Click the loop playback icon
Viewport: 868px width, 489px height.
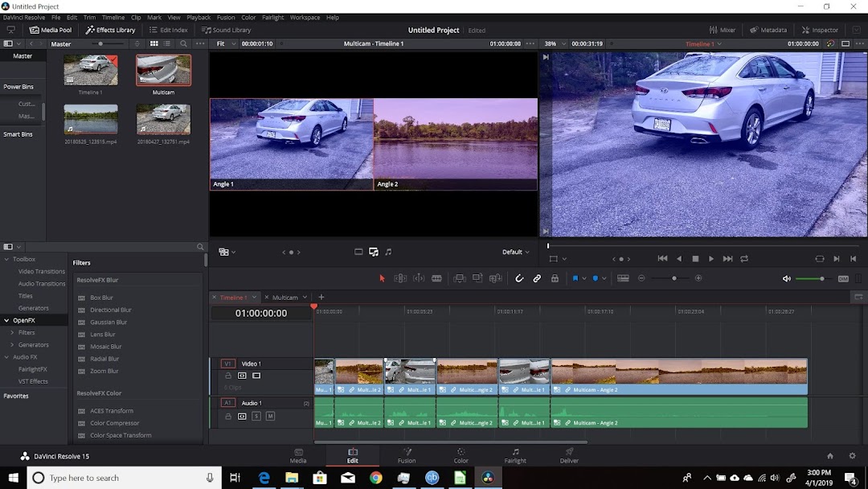pos(744,259)
